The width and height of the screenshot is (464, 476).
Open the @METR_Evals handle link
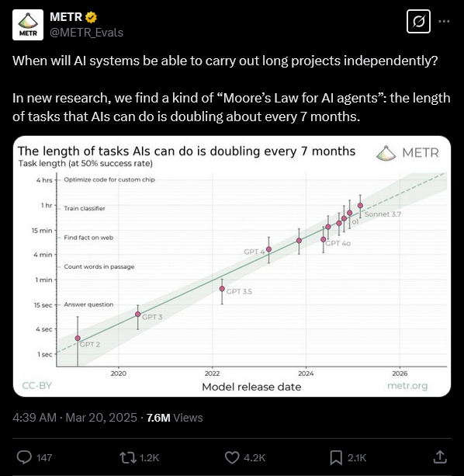pyautogui.click(x=86, y=33)
